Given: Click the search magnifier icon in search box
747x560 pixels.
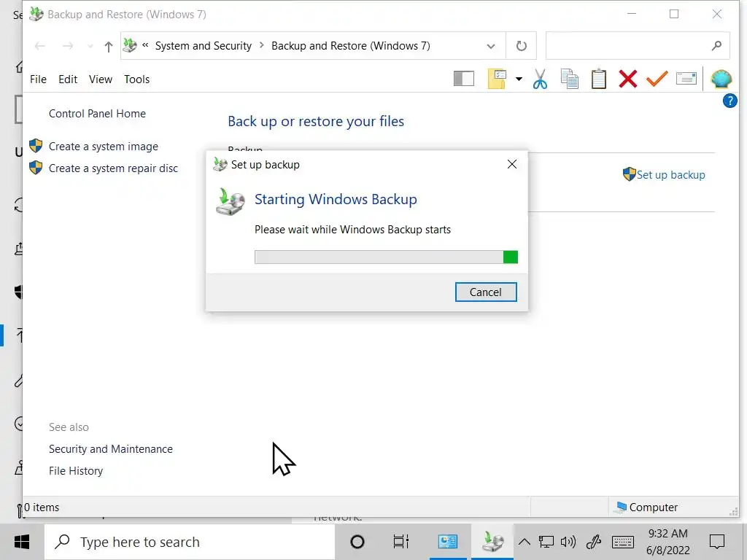Looking at the screenshot, I should pos(716,46).
